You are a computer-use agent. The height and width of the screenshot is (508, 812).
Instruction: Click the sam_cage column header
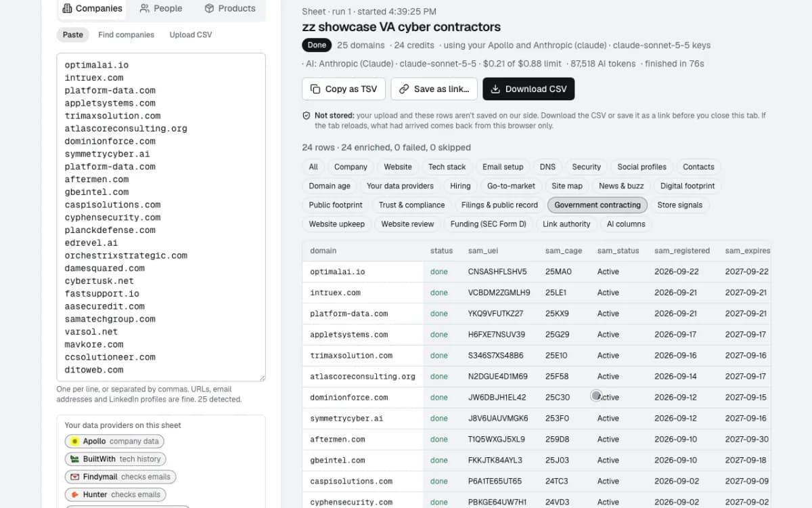pyautogui.click(x=564, y=251)
